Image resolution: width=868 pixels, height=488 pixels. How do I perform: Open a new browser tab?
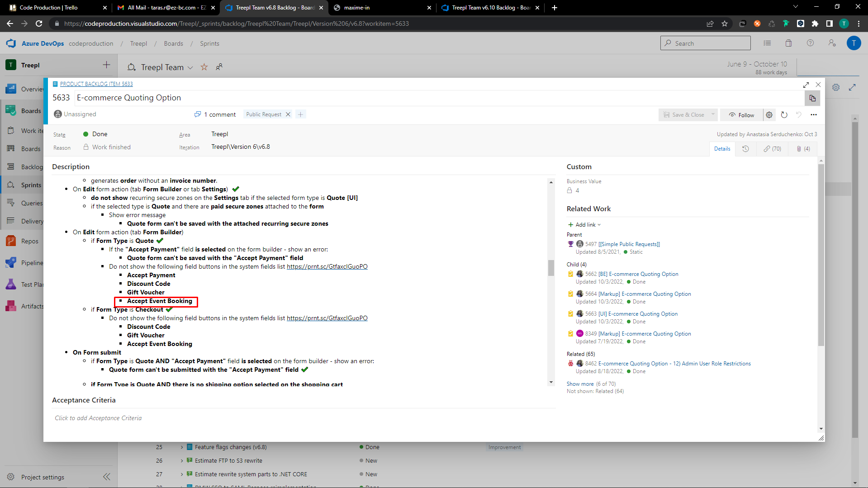[554, 8]
